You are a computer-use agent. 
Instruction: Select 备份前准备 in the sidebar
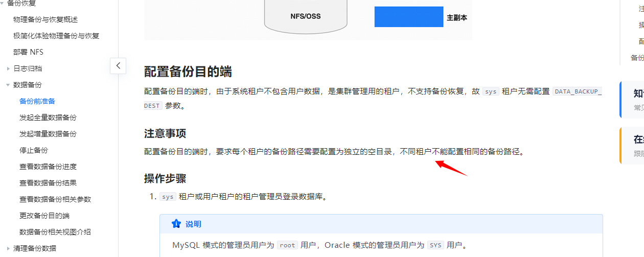(x=37, y=101)
